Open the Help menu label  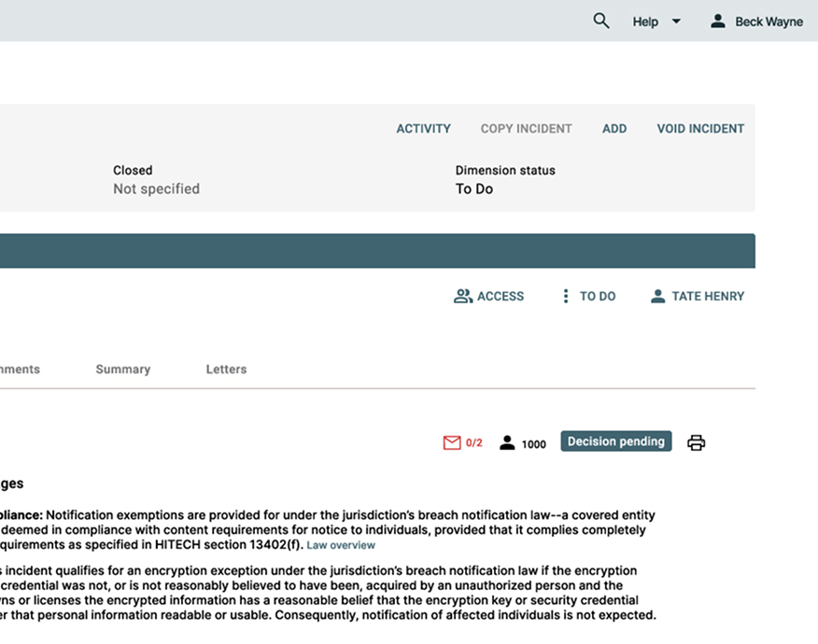pyautogui.click(x=645, y=21)
